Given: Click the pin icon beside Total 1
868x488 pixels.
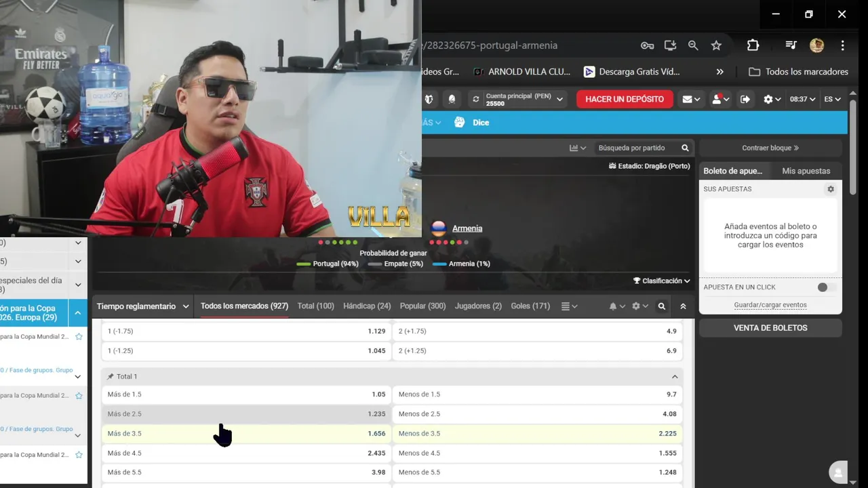Looking at the screenshot, I should click(111, 377).
